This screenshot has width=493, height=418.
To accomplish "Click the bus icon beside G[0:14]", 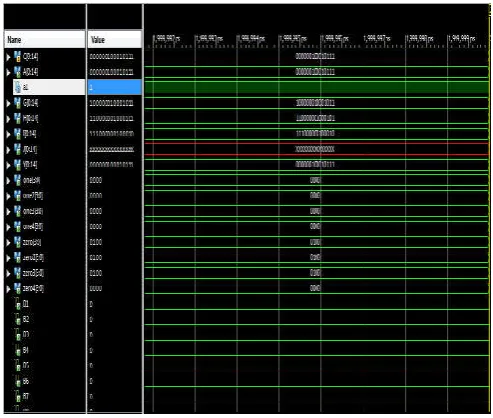I will (x=17, y=103).
